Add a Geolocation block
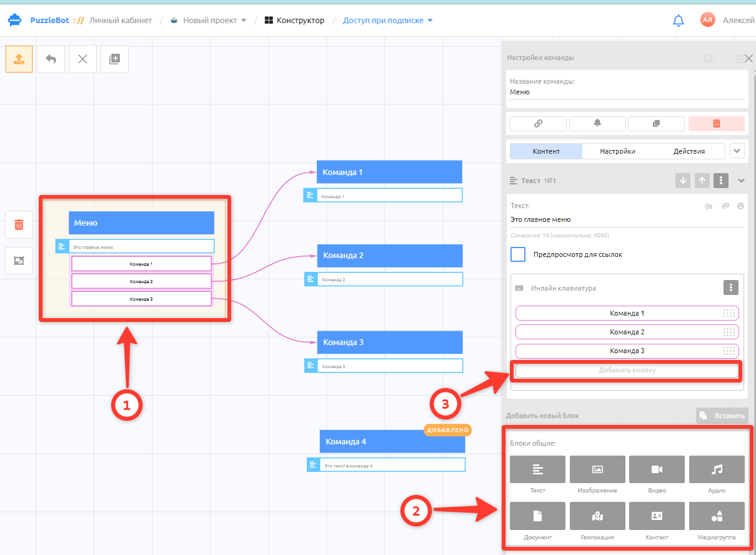756x555 pixels. pos(597,516)
